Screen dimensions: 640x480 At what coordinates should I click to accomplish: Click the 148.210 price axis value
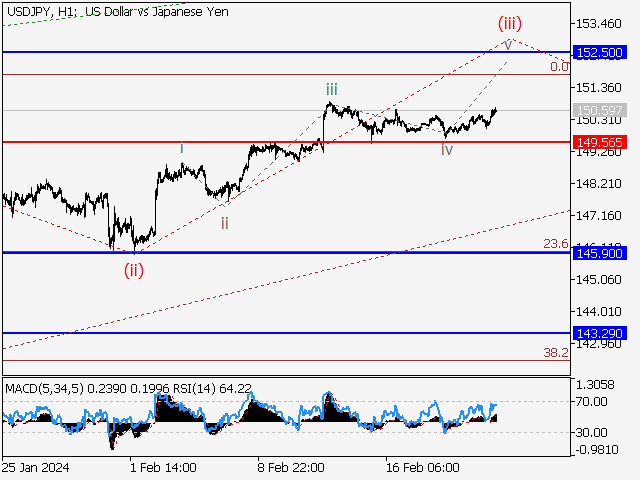point(598,184)
